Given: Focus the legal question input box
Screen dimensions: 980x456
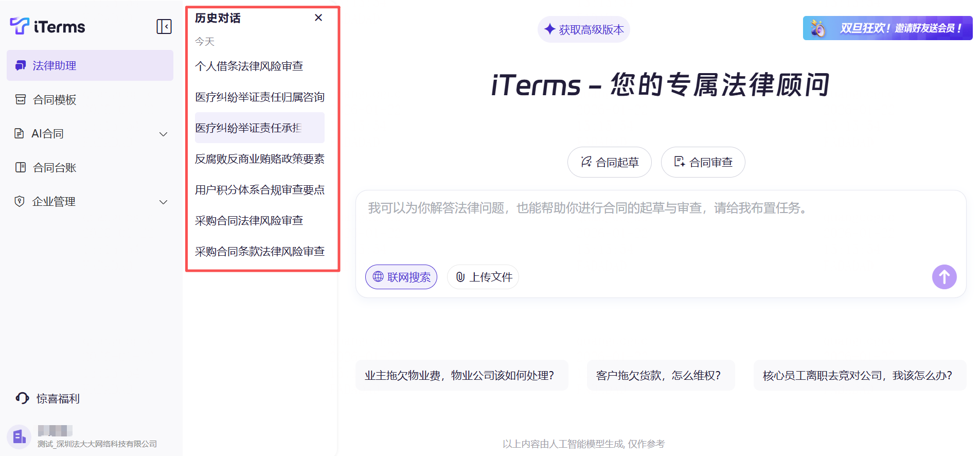Looking at the screenshot, I should point(661,226).
